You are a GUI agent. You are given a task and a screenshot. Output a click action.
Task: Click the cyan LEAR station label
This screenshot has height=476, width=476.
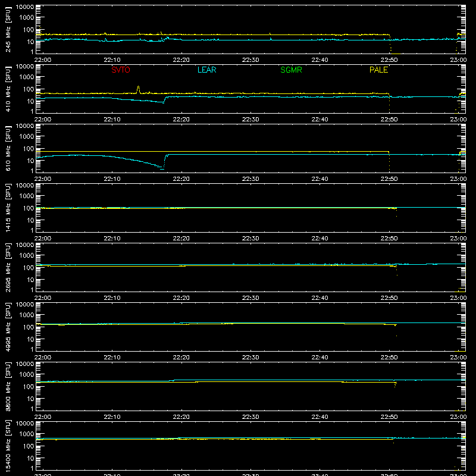206,70
